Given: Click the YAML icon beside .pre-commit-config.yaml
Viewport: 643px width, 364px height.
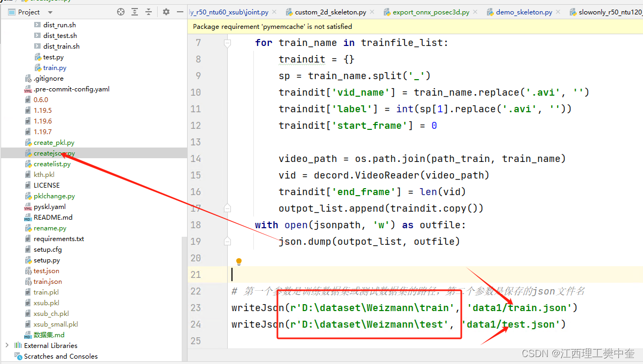Looking at the screenshot, I should (28, 89).
